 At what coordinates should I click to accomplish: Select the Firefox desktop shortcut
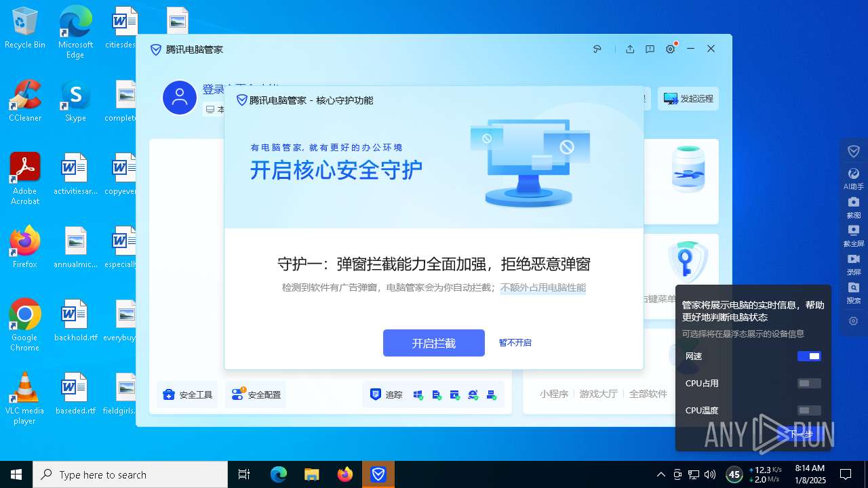(25, 247)
